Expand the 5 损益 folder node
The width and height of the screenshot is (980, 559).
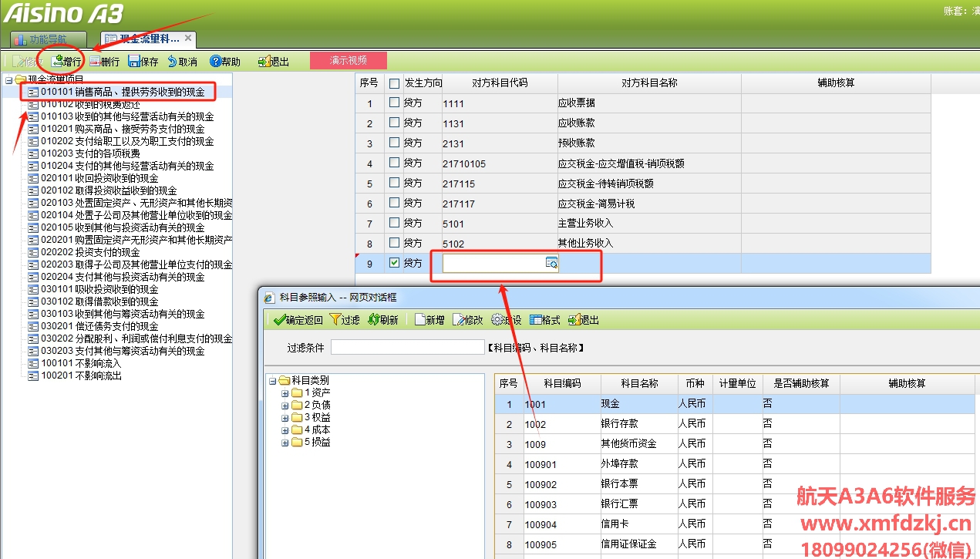coord(285,443)
